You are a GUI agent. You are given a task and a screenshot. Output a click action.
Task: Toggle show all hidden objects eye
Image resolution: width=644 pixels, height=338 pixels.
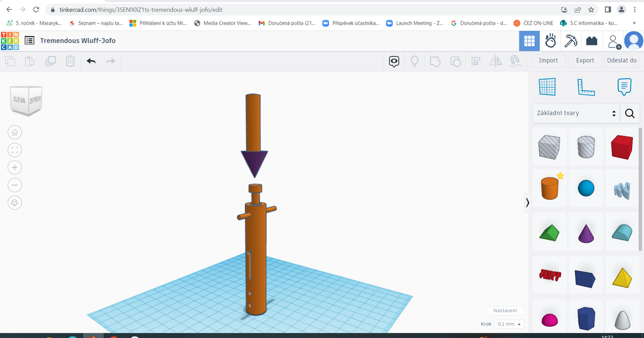coord(394,61)
